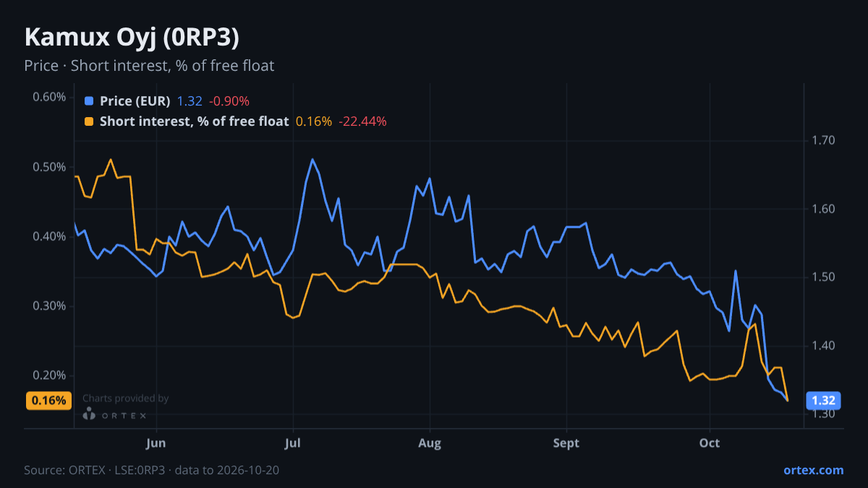
Task: Click the Oct label on the time axis
Action: click(710, 443)
